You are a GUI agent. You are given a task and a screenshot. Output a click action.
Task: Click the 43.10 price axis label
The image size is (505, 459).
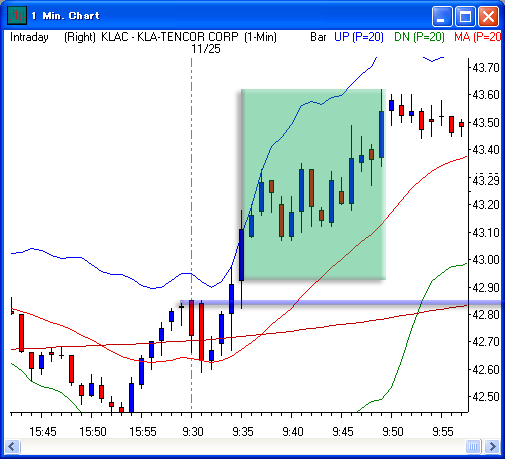pos(486,232)
